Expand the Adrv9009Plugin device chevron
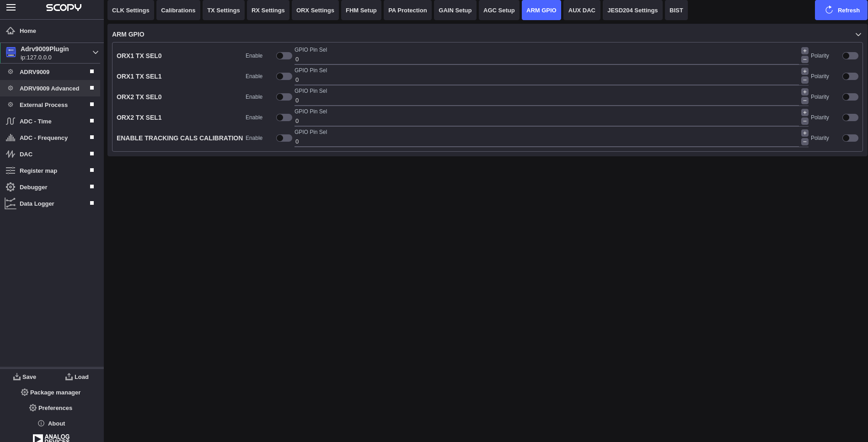The width and height of the screenshot is (868, 442). point(96,53)
